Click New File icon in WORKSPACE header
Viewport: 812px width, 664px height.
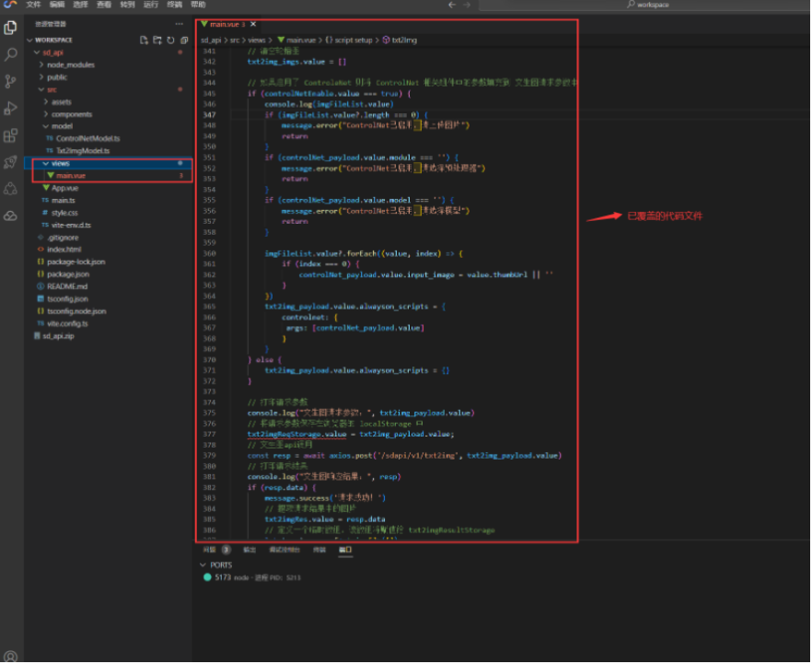(x=144, y=40)
